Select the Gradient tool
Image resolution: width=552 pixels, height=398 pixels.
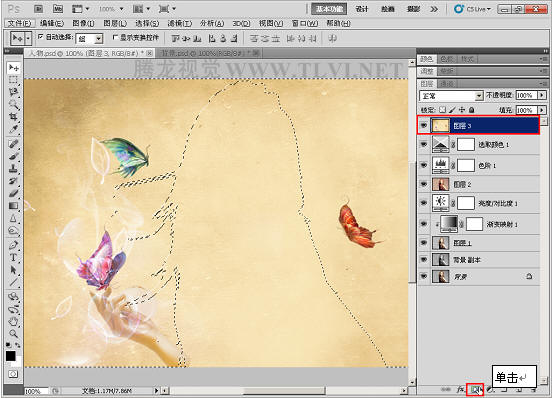tap(13, 206)
